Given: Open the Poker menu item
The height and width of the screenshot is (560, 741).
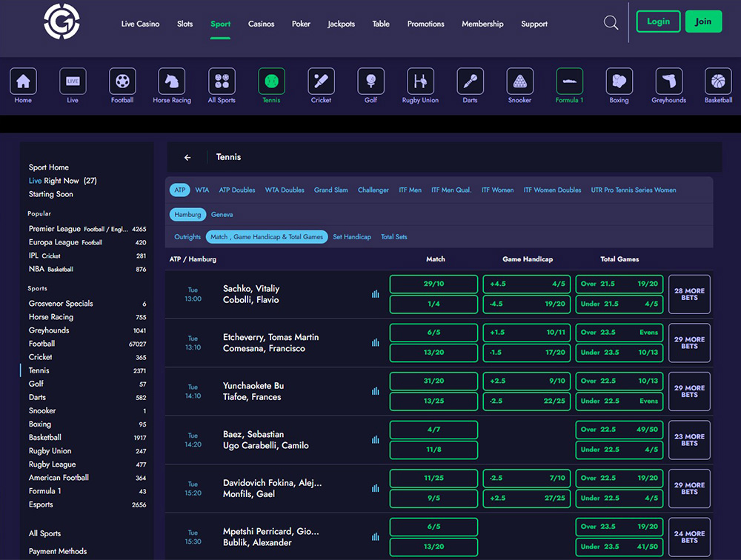Looking at the screenshot, I should coord(301,24).
